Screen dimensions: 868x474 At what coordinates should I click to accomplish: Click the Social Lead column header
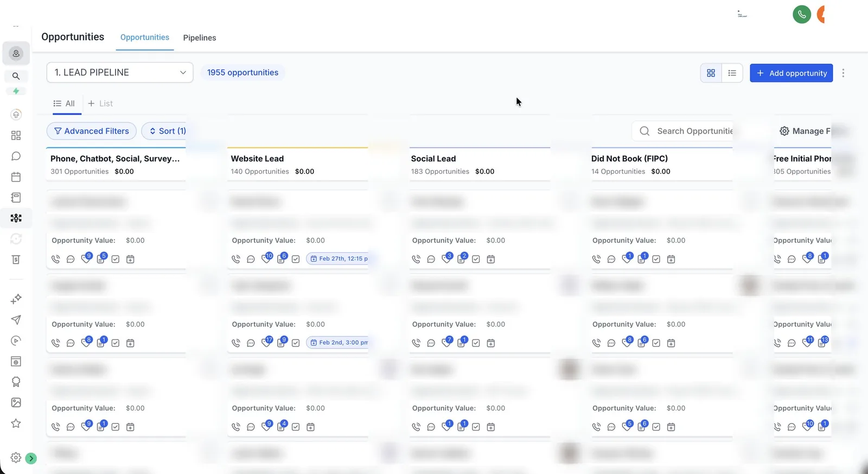coord(433,159)
